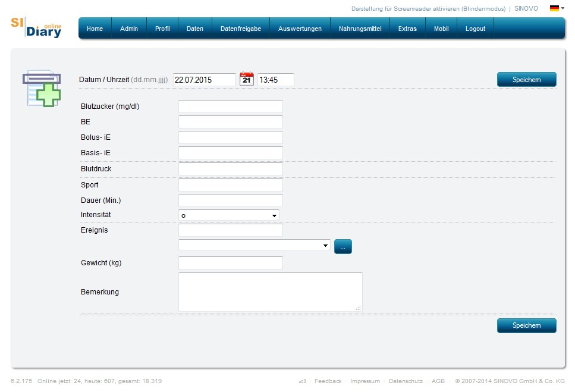Image resolution: width=575 pixels, height=392 pixels.
Task: Select Logout in the navigation bar
Action: point(475,29)
